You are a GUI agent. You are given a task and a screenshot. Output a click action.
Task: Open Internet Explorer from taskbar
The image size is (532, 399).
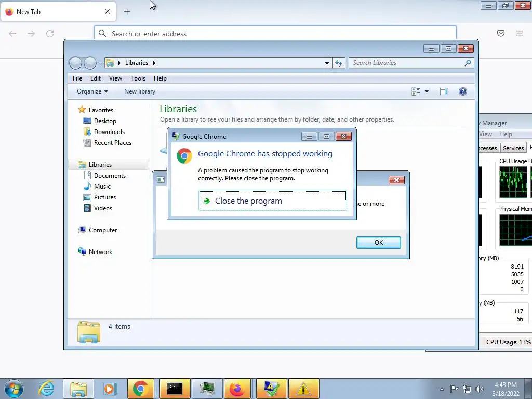pyautogui.click(x=46, y=389)
